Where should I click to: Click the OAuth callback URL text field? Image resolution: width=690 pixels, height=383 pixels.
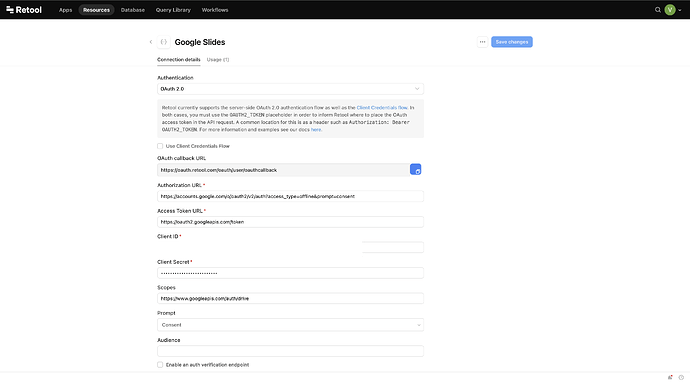(283, 170)
